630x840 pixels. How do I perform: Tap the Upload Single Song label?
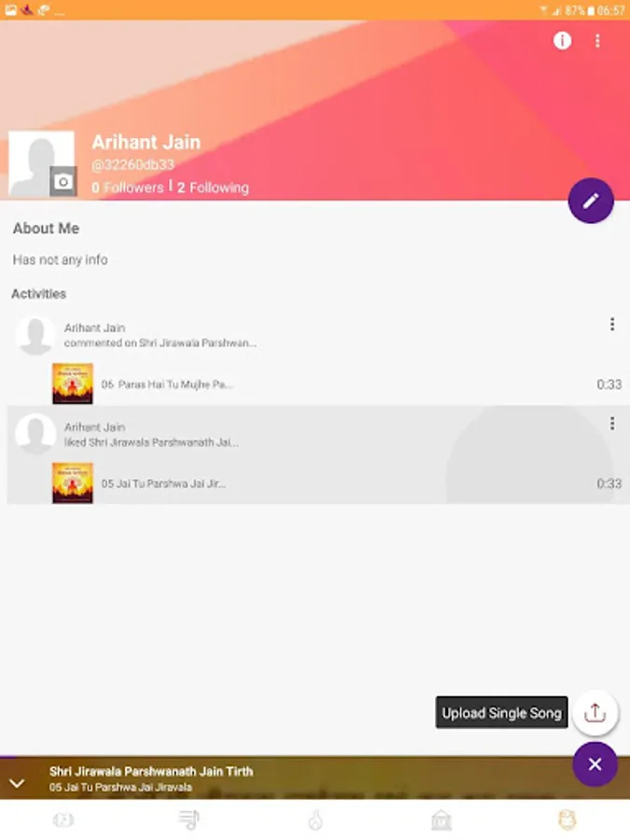501,712
